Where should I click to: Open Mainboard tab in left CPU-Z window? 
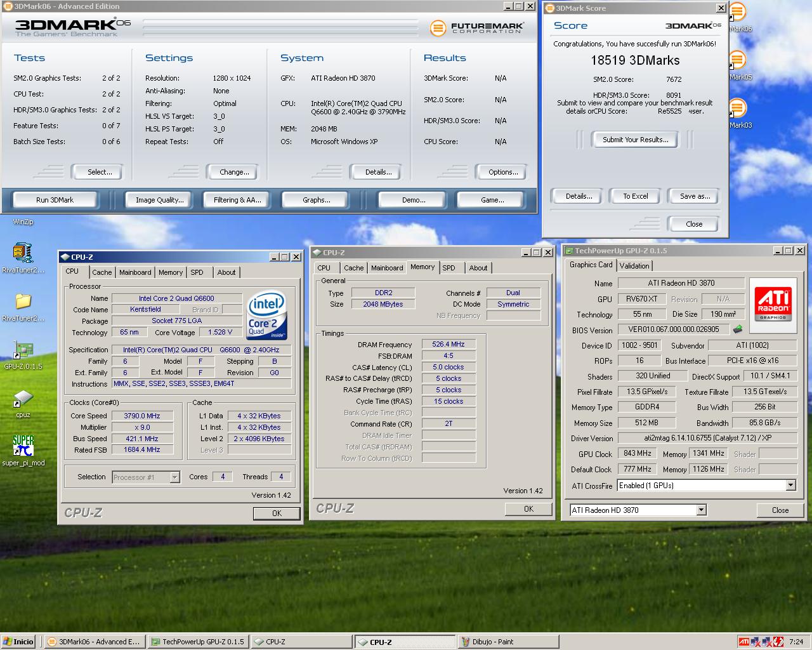(135, 272)
